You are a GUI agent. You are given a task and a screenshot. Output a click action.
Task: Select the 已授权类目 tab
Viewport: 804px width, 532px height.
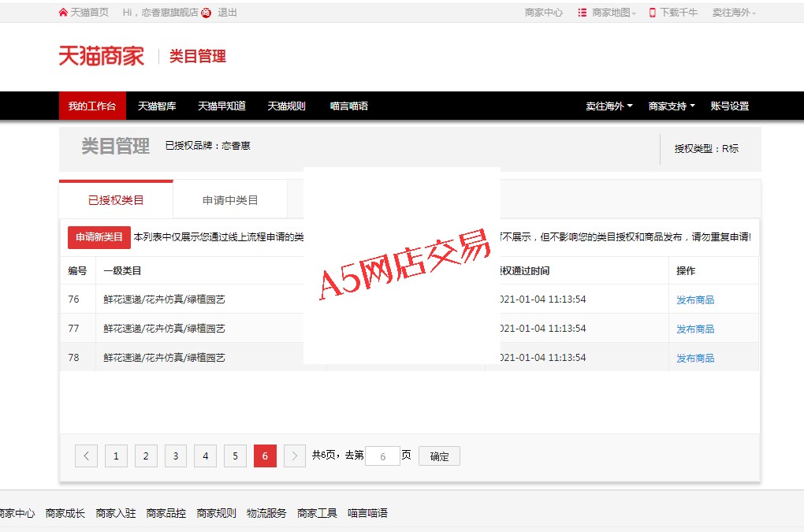coord(116,200)
